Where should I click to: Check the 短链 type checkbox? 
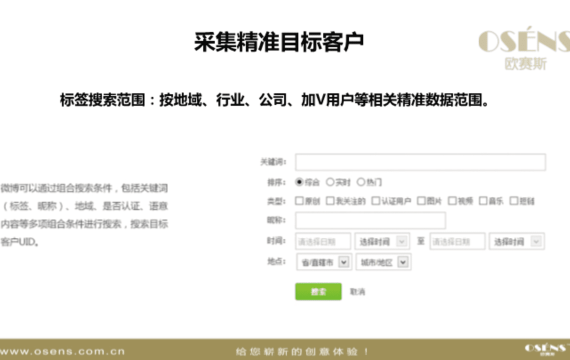point(514,201)
